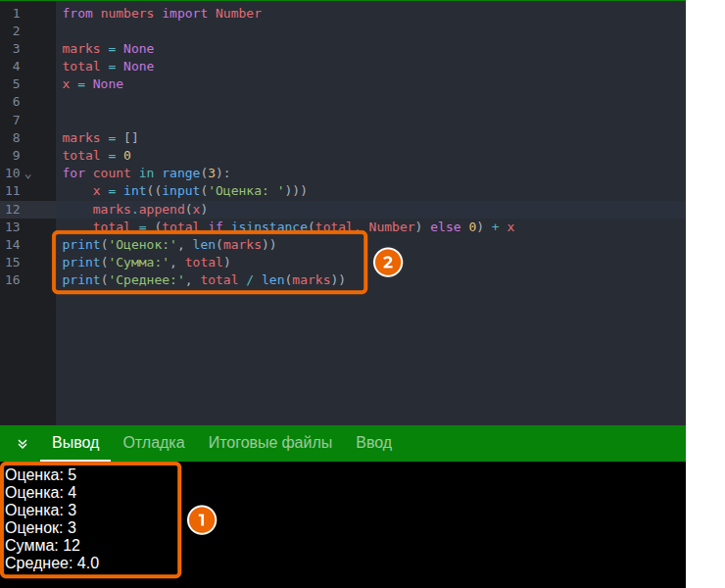Open the Отладка tab
Image resolution: width=725 pixels, height=588 pixels.
click(154, 443)
